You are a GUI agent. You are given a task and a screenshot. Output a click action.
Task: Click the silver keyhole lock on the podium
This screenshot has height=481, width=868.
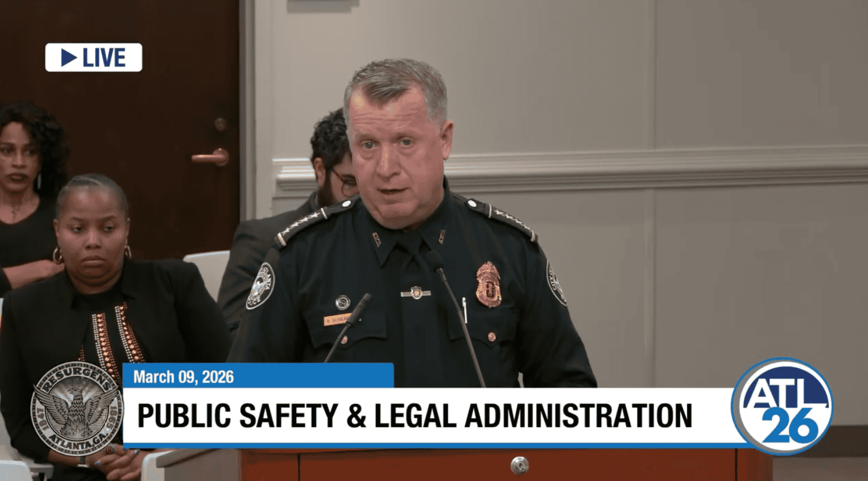[x=519, y=464]
